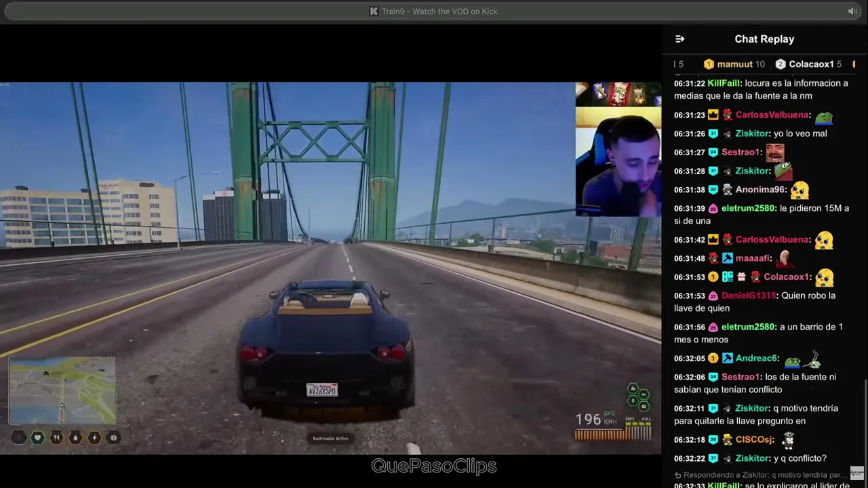Click the 'Chat Replay' header title
This screenshot has width=868, height=488.
[x=764, y=39]
